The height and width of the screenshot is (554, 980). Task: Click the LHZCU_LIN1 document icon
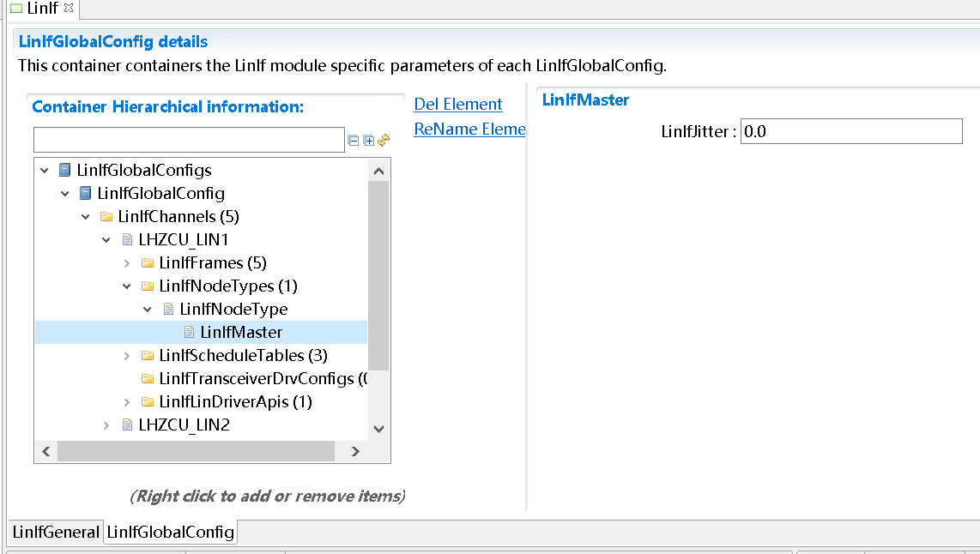point(127,240)
